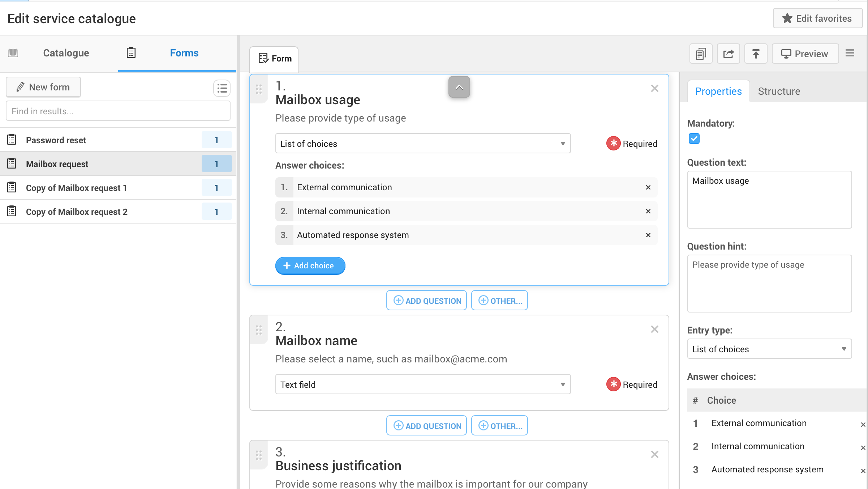
Task: Uncheck the Mandatory checkbox
Action: click(694, 139)
